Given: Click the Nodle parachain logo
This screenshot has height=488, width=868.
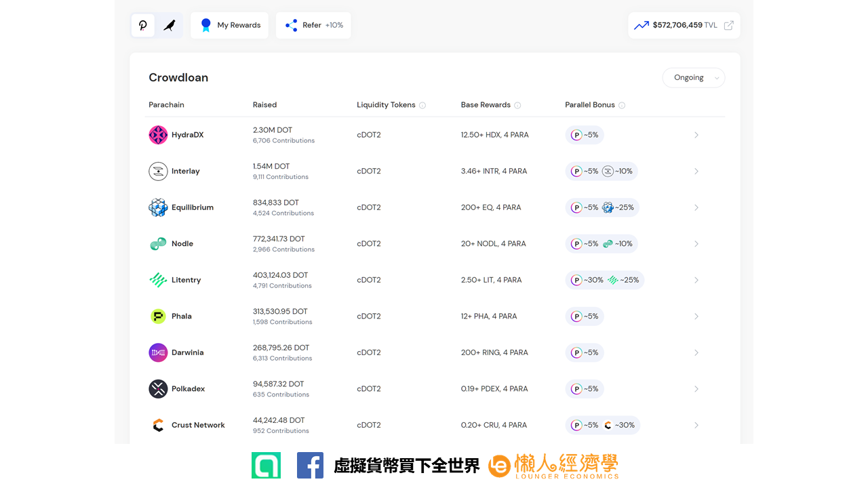Looking at the screenshot, I should tap(158, 244).
